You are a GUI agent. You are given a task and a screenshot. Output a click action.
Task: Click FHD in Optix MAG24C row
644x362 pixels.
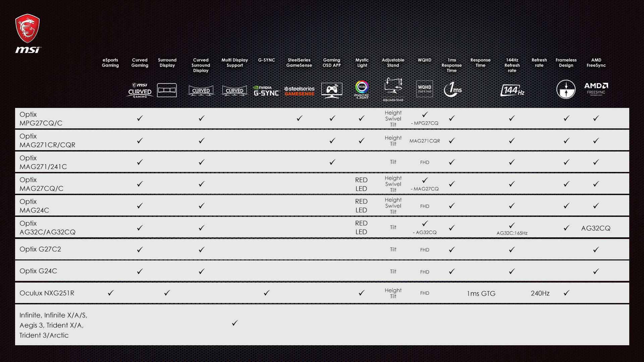point(425,206)
